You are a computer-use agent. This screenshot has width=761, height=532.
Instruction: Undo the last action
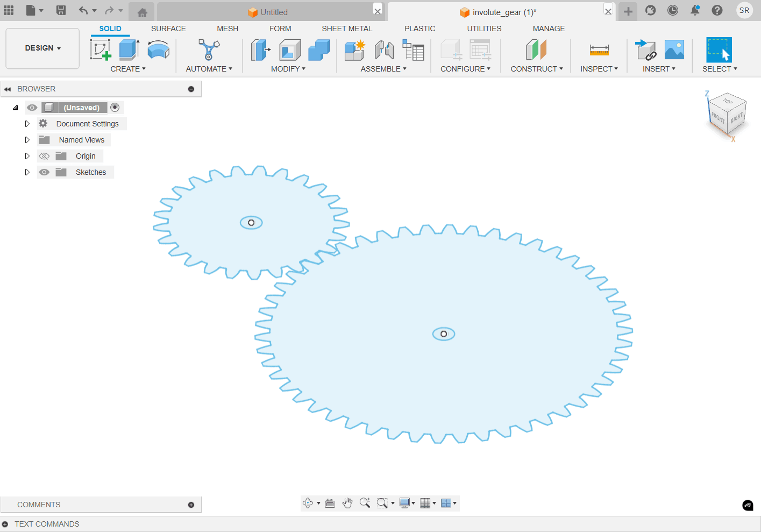pos(83,10)
